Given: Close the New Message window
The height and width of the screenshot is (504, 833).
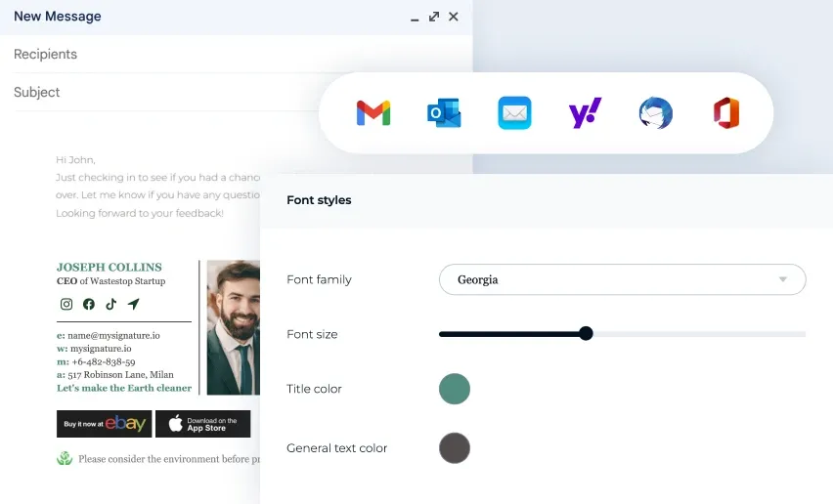Looking at the screenshot, I should [453, 17].
